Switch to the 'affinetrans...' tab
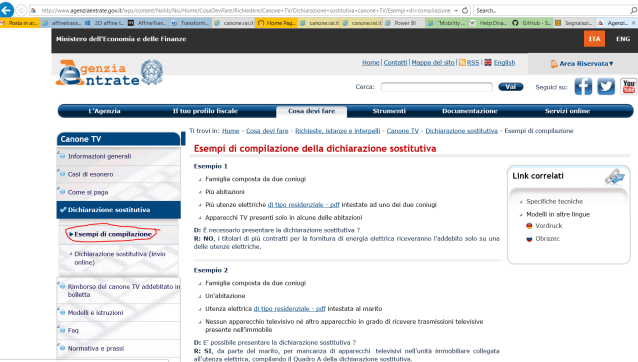 click(x=62, y=23)
